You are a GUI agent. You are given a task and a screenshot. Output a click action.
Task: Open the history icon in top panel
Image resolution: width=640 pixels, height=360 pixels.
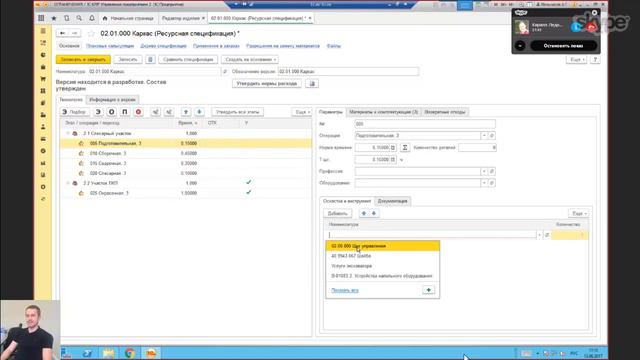pyautogui.click(x=67, y=18)
